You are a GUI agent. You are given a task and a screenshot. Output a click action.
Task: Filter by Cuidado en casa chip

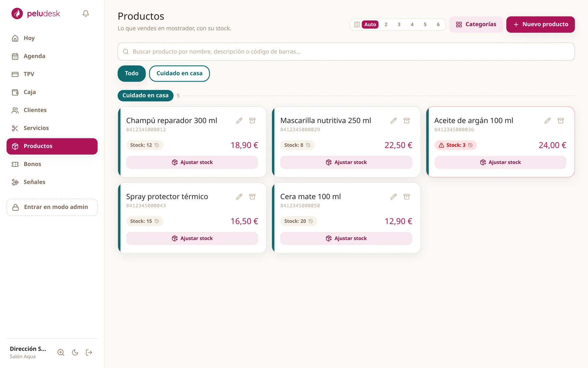pos(179,74)
